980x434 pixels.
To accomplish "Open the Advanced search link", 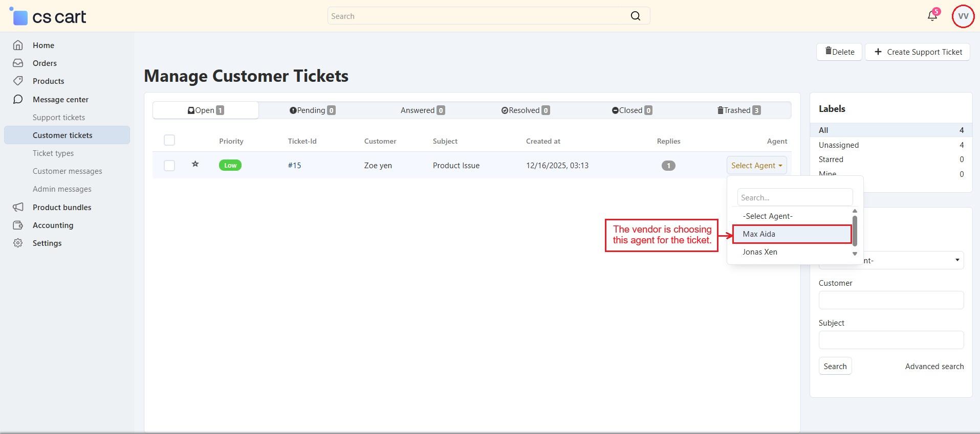I will [934, 367].
